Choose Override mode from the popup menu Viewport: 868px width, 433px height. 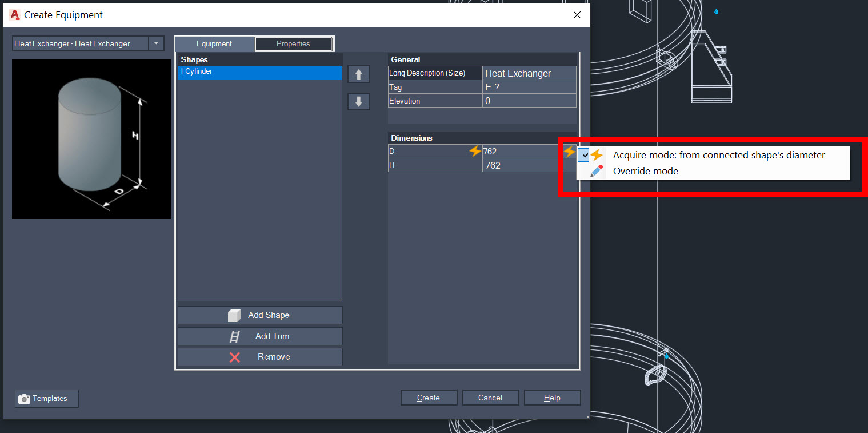[645, 170]
